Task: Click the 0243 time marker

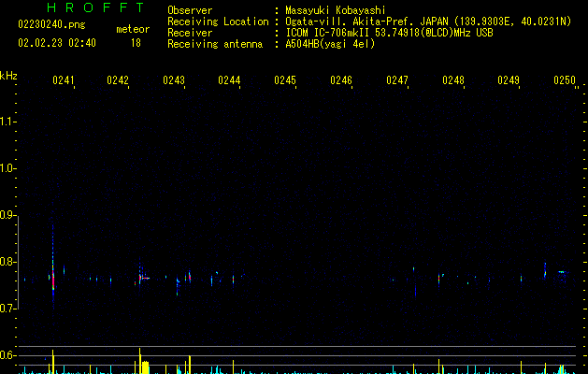Action: 174,80
